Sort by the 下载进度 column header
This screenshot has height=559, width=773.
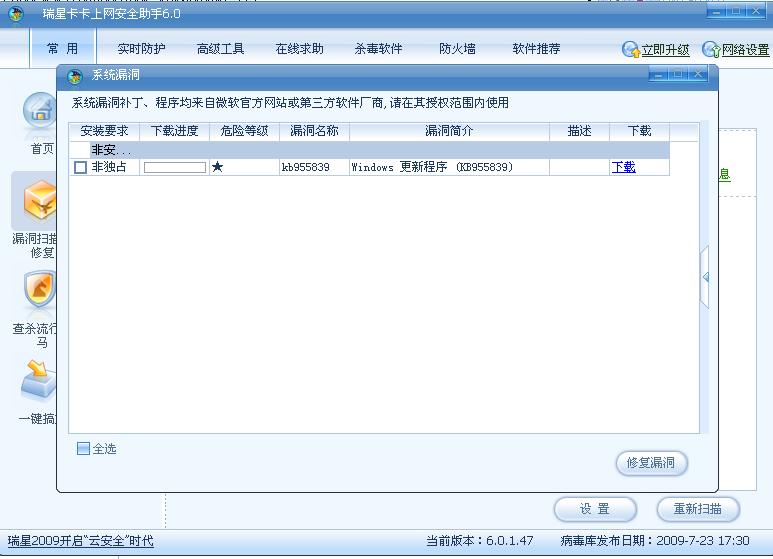175,131
